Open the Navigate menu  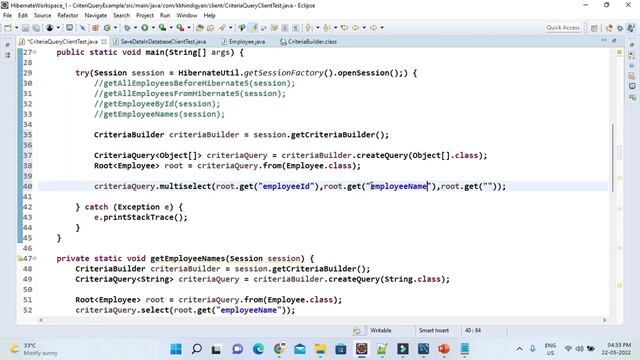(x=96, y=16)
